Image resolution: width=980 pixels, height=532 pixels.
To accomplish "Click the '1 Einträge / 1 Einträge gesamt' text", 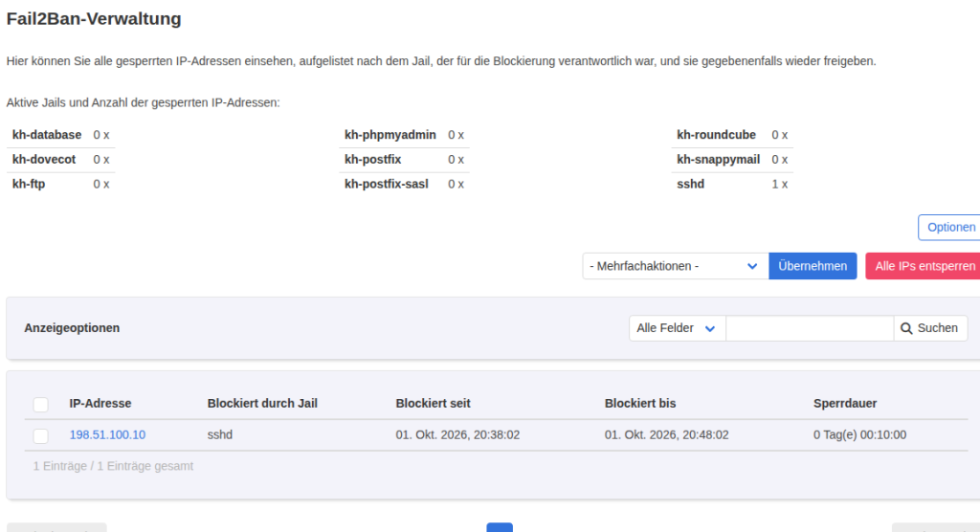I will [113, 466].
